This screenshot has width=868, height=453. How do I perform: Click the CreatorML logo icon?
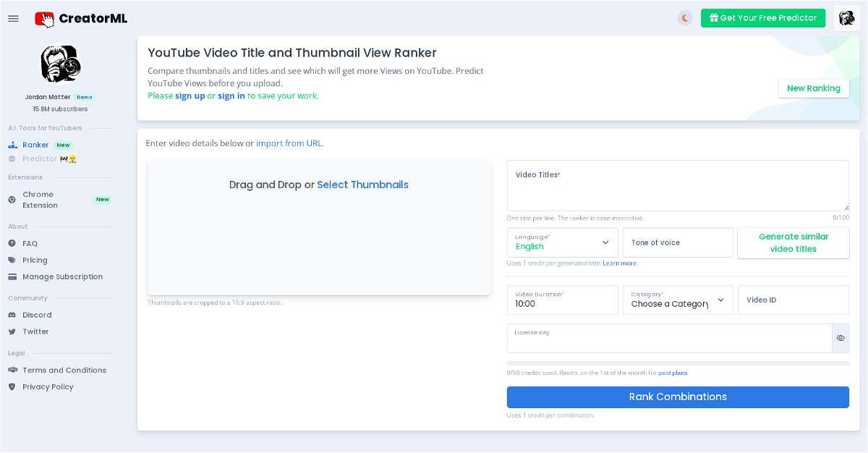[44, 19]
